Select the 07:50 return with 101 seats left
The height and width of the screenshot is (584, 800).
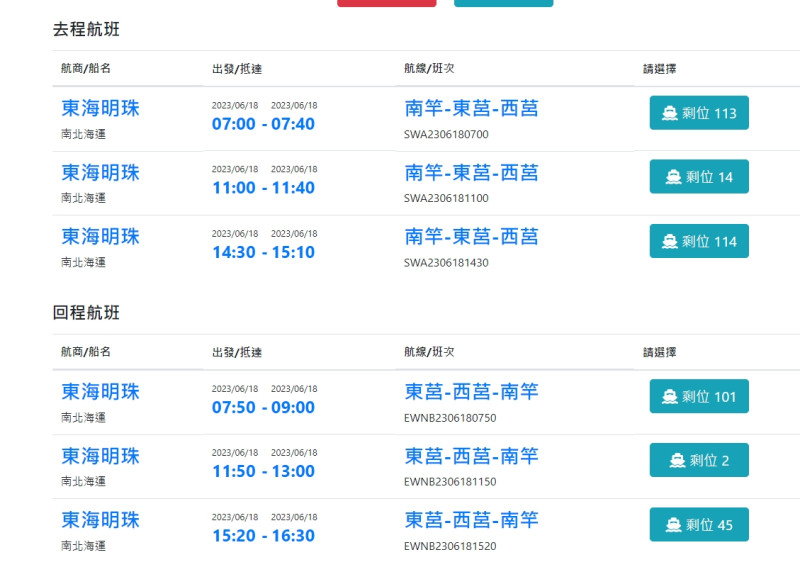[699, 396]
